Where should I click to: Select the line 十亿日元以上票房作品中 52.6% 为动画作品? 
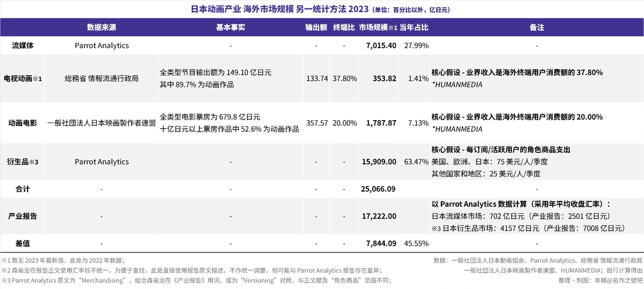[x=229, y=129]
